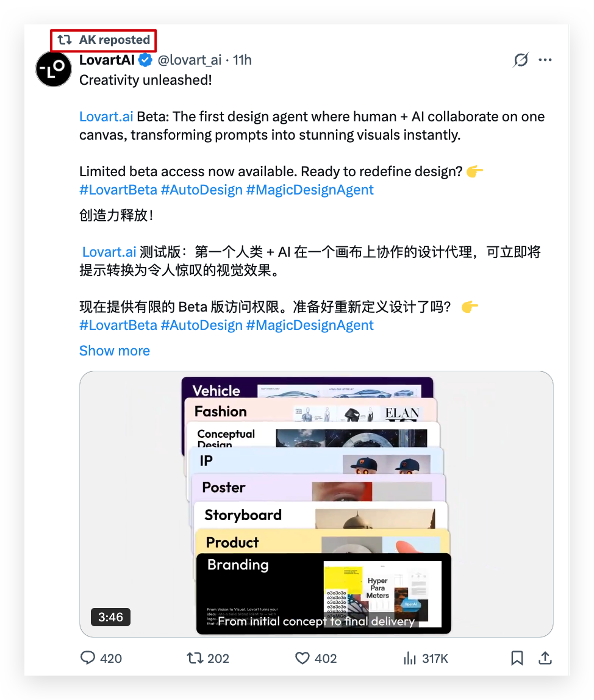Open Lovart.ai link in Chinese text
The image size is (594, 700).
coord(109,252)
